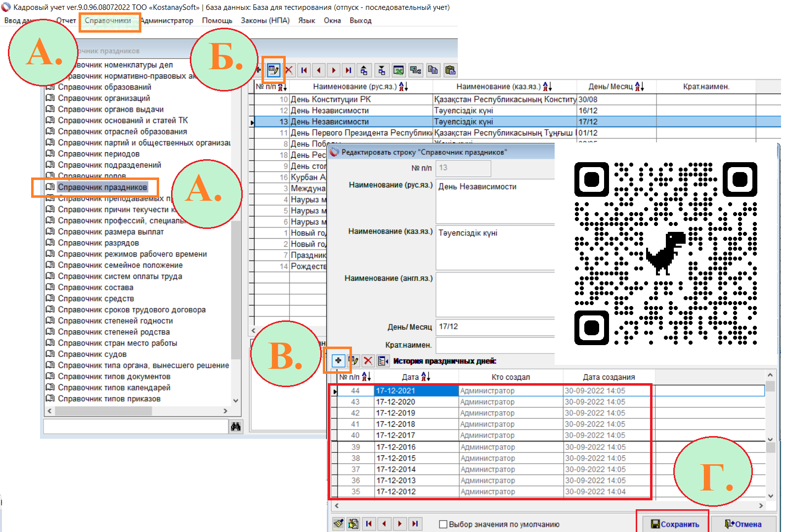
Task: Click the binoculars search icon under the tree
Action: 236,426
